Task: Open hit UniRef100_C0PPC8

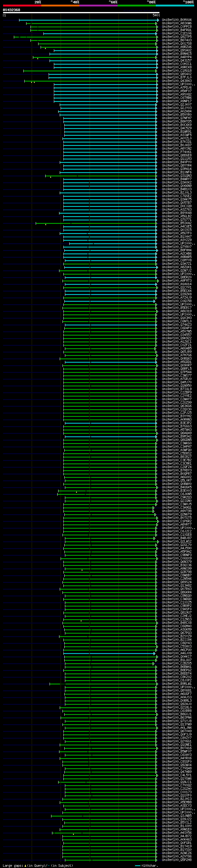Action: [177, 26]
